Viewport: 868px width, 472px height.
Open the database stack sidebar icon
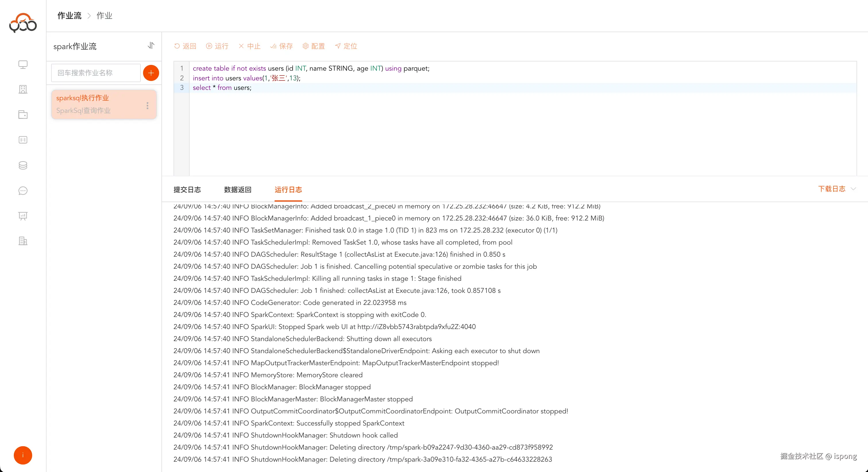click(x=23, y=165)
